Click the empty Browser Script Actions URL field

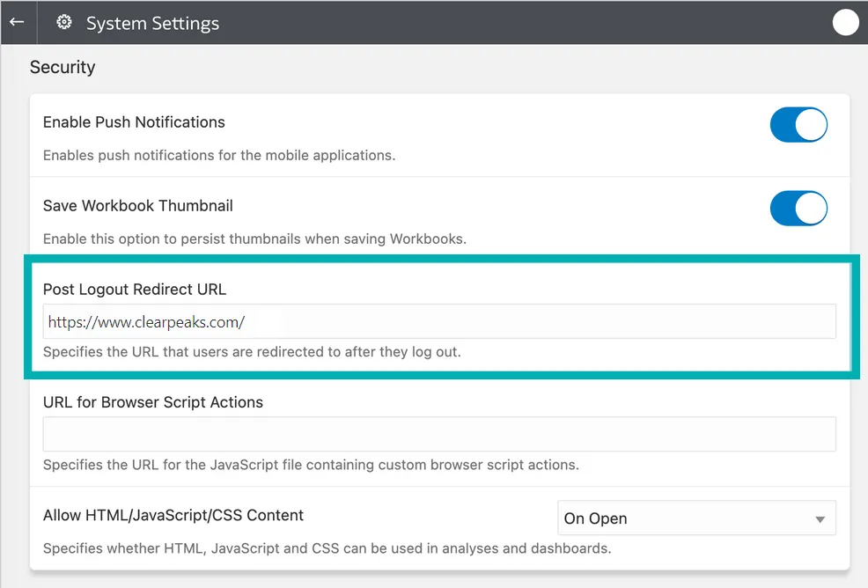(438, 435)
